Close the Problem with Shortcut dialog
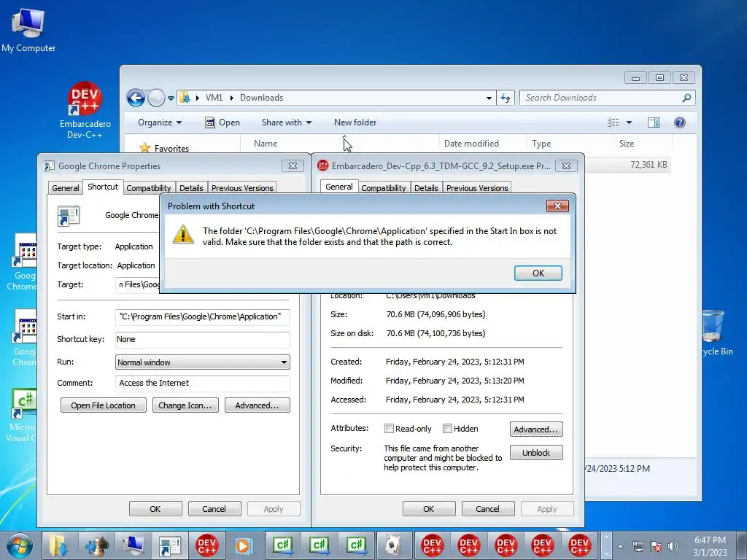The width and height of the screenshot is (747, 560). (557, 206)
